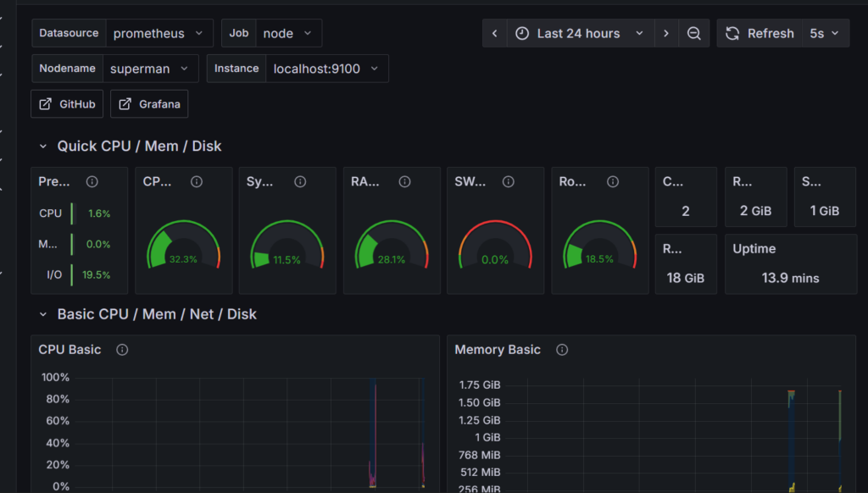
Task: Shift time range backward with left arrow
Action: click(495, 33)
